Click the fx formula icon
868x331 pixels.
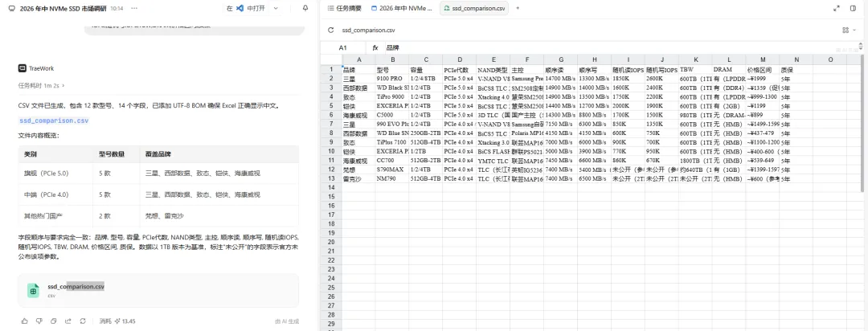click(x=375, y=48)
